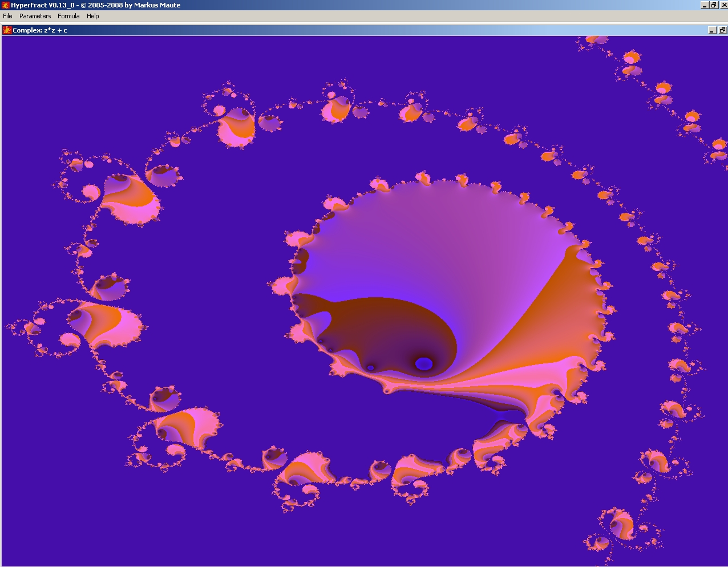Open the Complex child window's system icon
The height and width of the screenshot is (567, 728).
pyautogui.click(x=7, y=30)
